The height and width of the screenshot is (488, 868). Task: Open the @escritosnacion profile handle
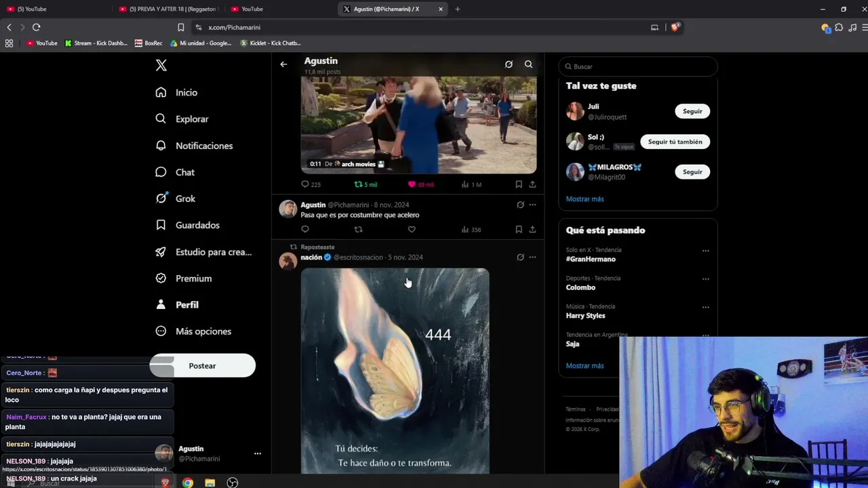358,258
